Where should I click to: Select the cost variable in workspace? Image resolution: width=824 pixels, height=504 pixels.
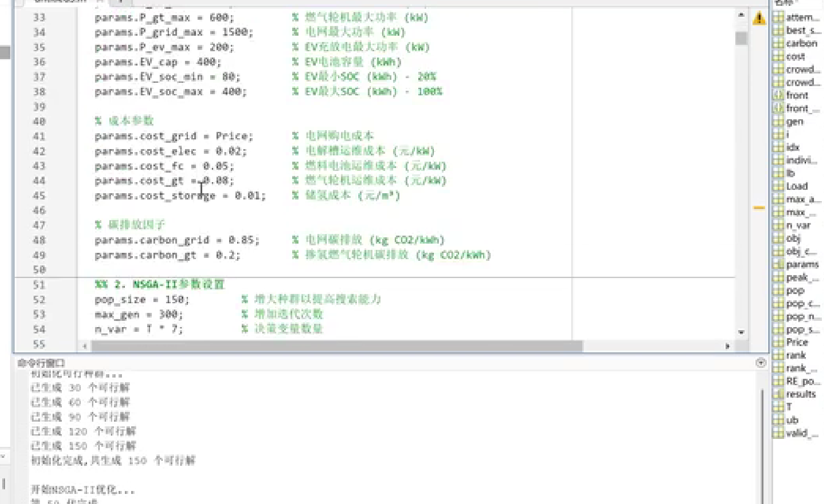pyautogui.click(x=795, y=57)
